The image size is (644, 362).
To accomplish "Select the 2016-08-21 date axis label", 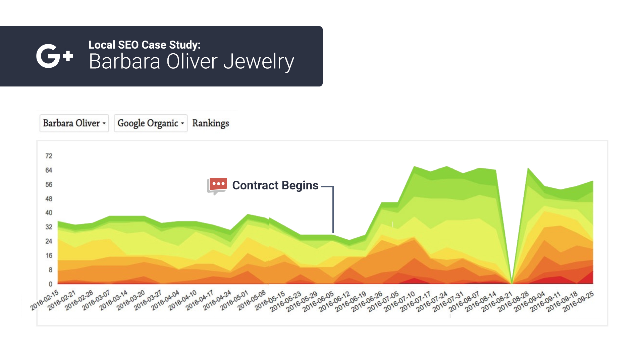I will tap(497, 301).
